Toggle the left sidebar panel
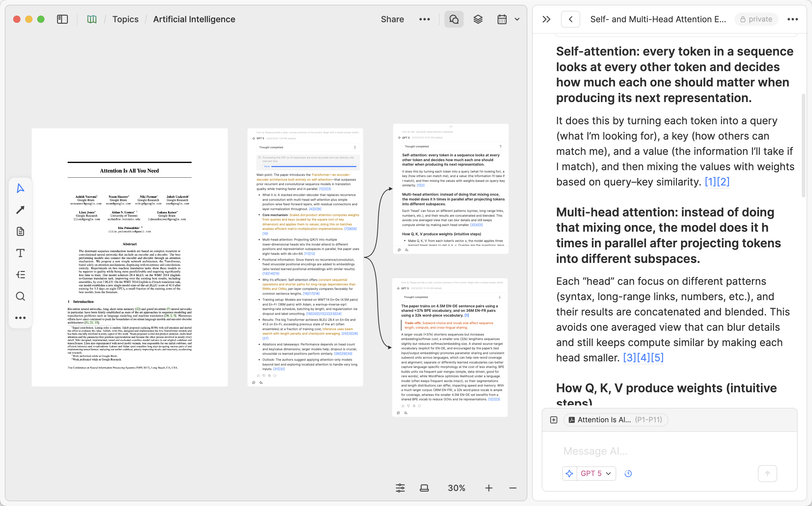Screen dimensions: 812x506 [62, 19]
